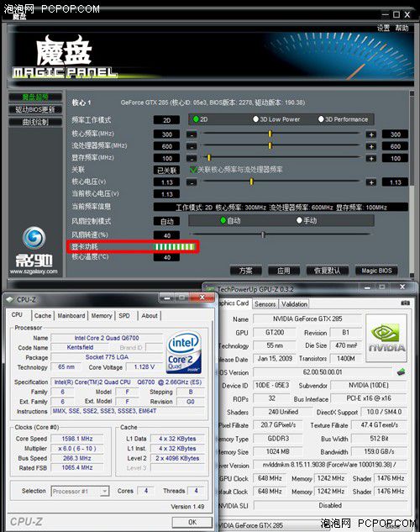Click OK in the CPU-Z window

(192, 522)
